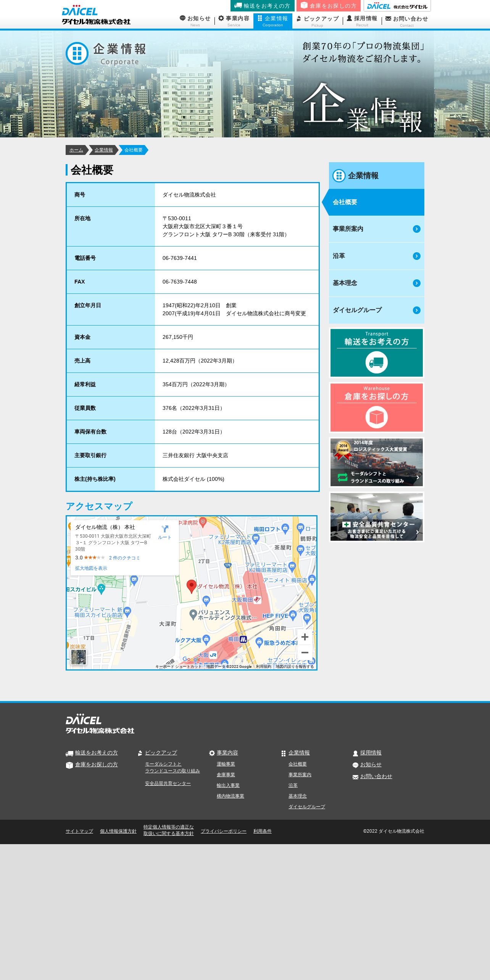The width and height of the screenshot is (490, 980).
Task: Open the footer 企業情報 link
Action: tap(299, 753)
